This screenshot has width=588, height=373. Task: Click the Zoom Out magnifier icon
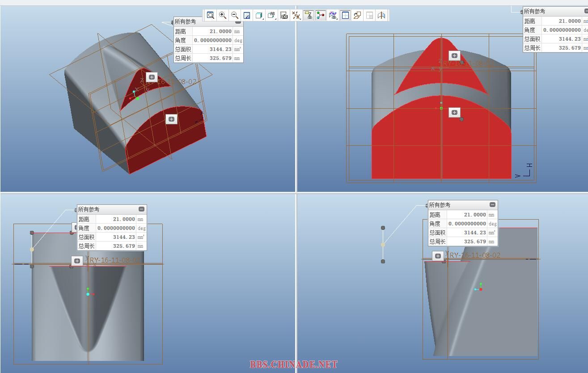234,15
